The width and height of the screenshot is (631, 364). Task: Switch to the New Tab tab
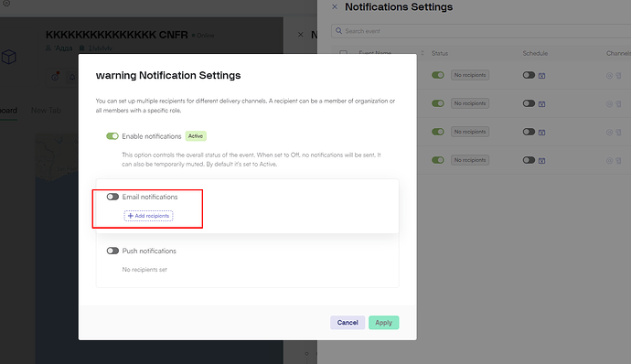tap(46, 110)
